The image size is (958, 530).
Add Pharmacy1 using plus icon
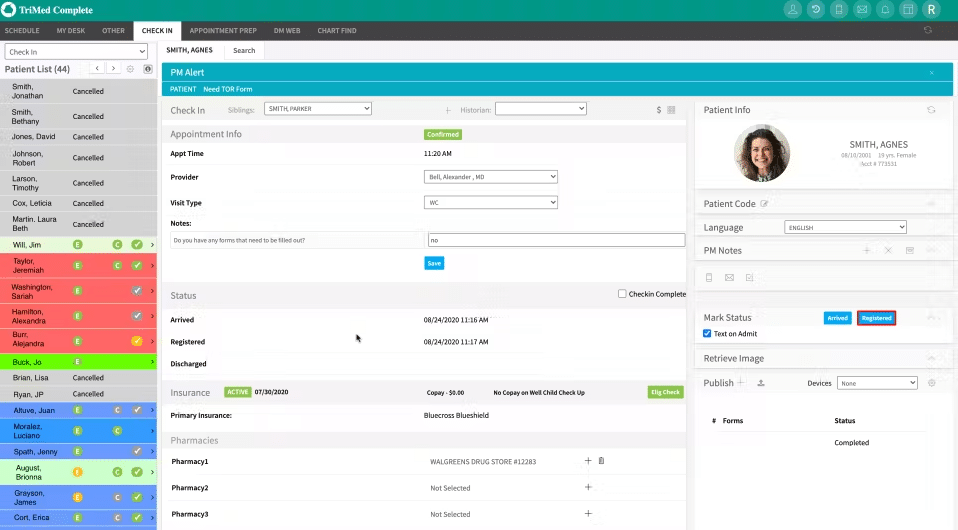point(588,461)
